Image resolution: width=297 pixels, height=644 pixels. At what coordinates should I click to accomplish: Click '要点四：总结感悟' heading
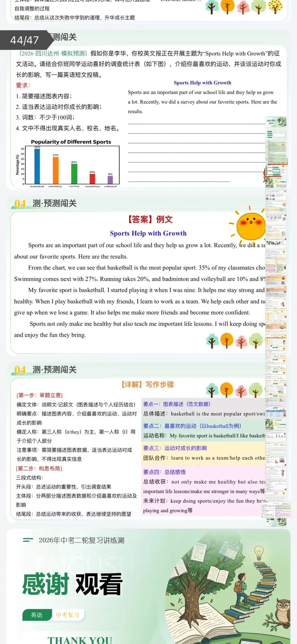164,472
